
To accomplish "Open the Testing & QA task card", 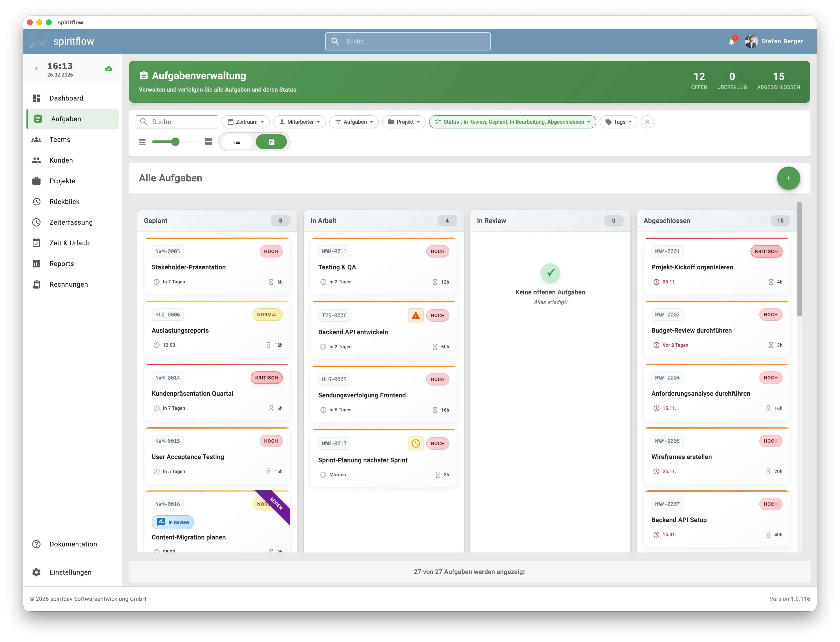I will pyautogui.click(x=383, y=266).
